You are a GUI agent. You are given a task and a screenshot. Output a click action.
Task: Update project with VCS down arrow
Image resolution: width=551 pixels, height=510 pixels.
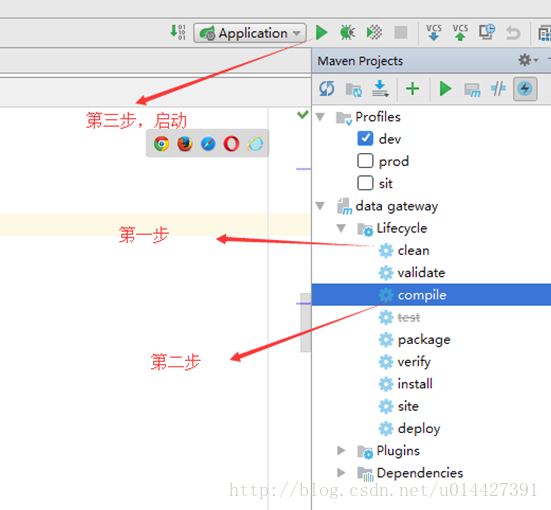pyautogui.click(x=434, y=32)
